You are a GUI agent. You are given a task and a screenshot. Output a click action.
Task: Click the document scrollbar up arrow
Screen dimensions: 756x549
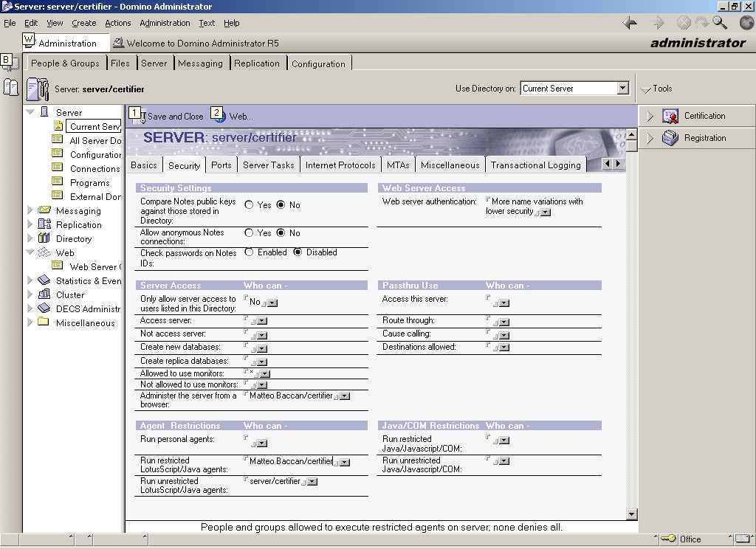(632, 134)
